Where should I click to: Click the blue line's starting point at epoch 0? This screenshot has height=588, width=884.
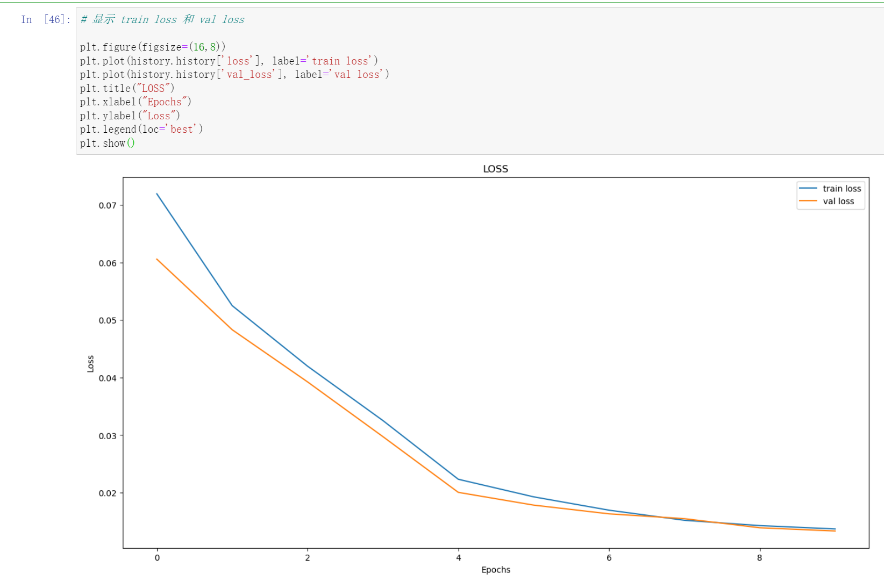tap(157, 194)
